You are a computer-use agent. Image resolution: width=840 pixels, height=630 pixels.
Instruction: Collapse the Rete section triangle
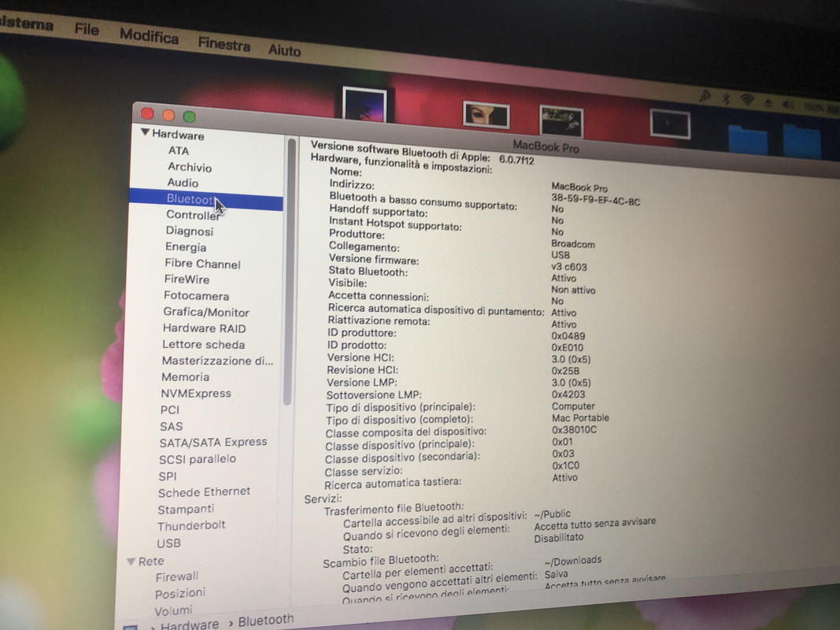[131, 561]
